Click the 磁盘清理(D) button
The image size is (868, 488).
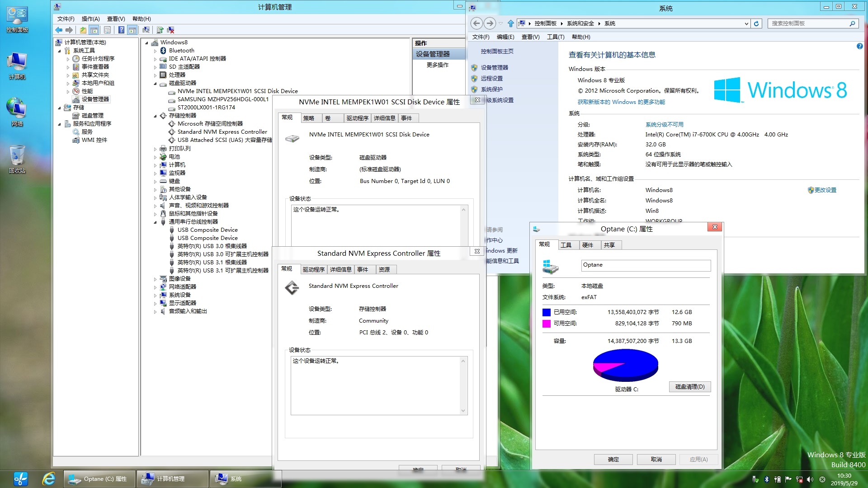[690, 387]
